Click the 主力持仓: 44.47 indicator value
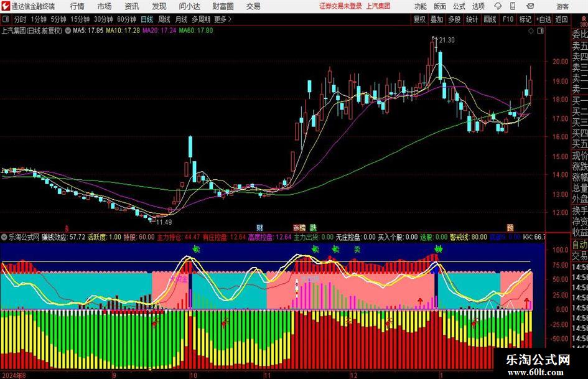 (x=178, y=237)
